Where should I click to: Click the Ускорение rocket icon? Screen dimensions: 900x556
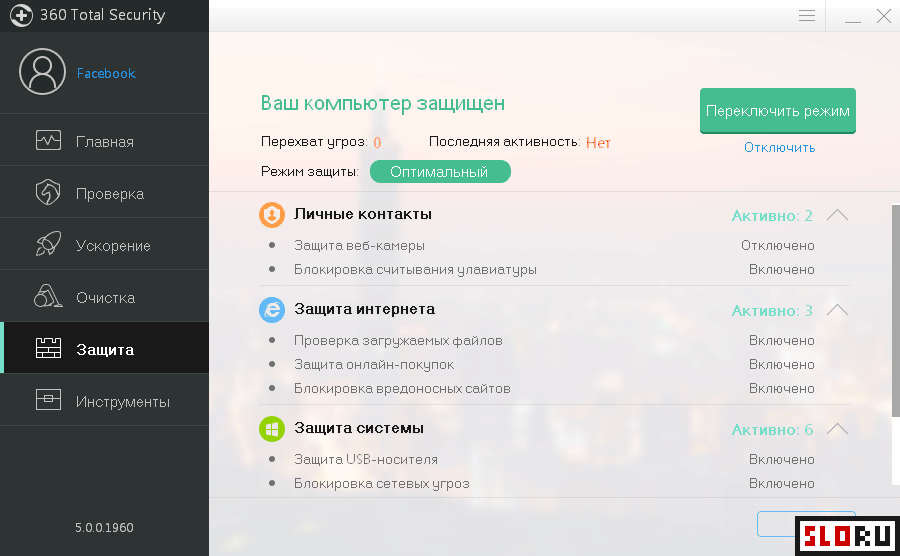(48, 244)
